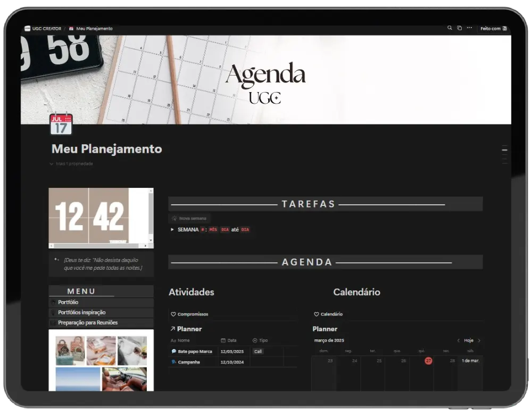Click the heart icon next to Compromissos
Screen dimensions: 532x415
[x=173, y=314]
